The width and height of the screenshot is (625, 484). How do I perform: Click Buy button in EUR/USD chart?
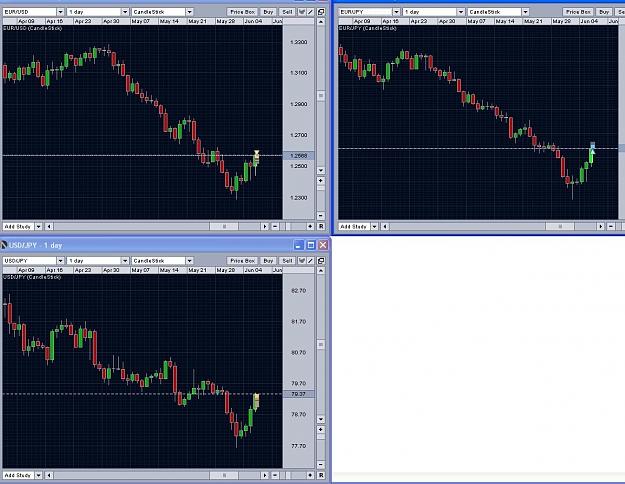tap(268, 12)
